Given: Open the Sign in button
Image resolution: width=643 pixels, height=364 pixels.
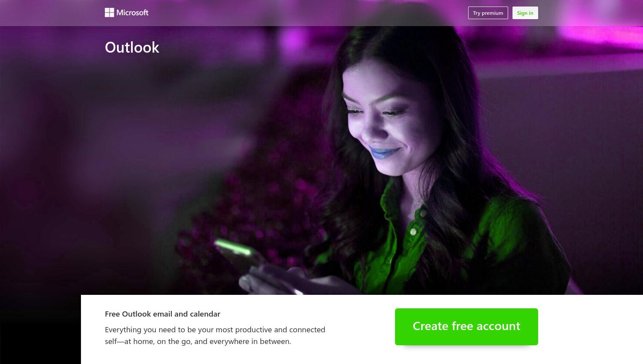Looking at the screenshot, I should click(525, 13).
